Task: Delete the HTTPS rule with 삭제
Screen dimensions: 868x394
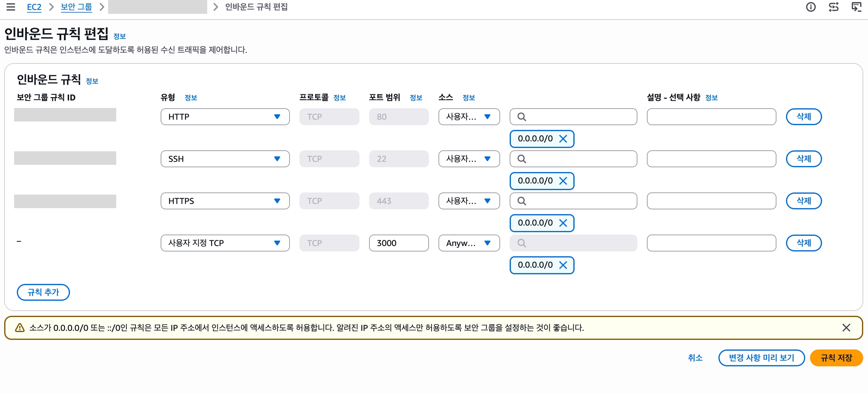Action: (803, 201)
